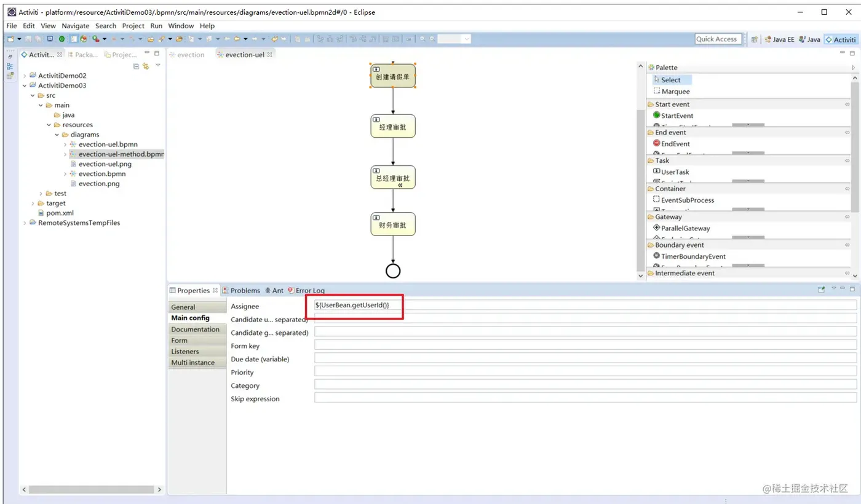Pick StartEvent from the palette
The width and height of the screenshot is (861, 504).
673,116
